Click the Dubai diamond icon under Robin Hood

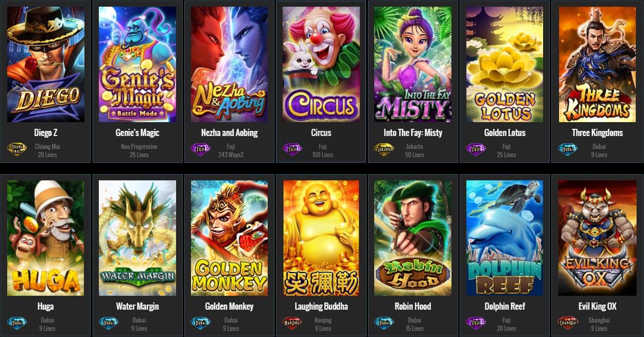point(384,324)
